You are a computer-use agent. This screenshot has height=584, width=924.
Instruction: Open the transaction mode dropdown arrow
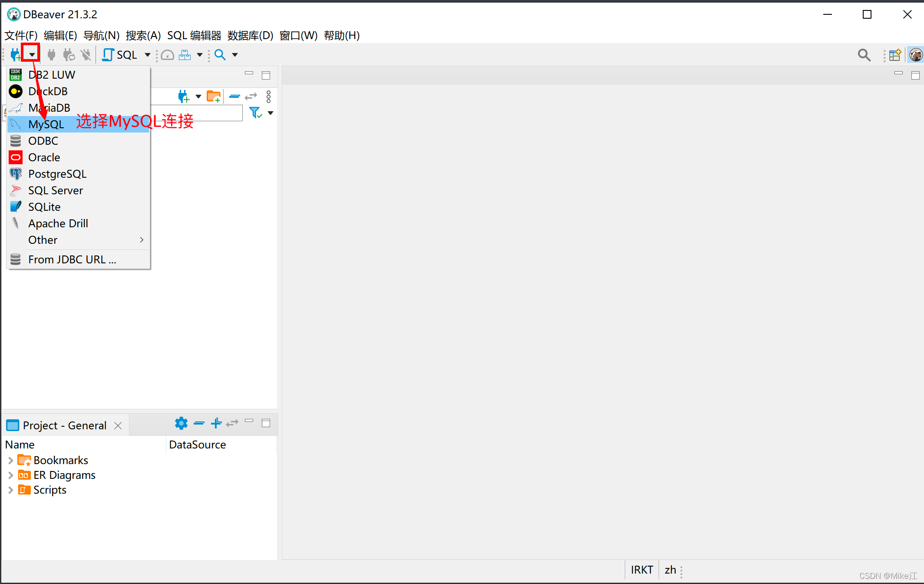coord(200,55)
